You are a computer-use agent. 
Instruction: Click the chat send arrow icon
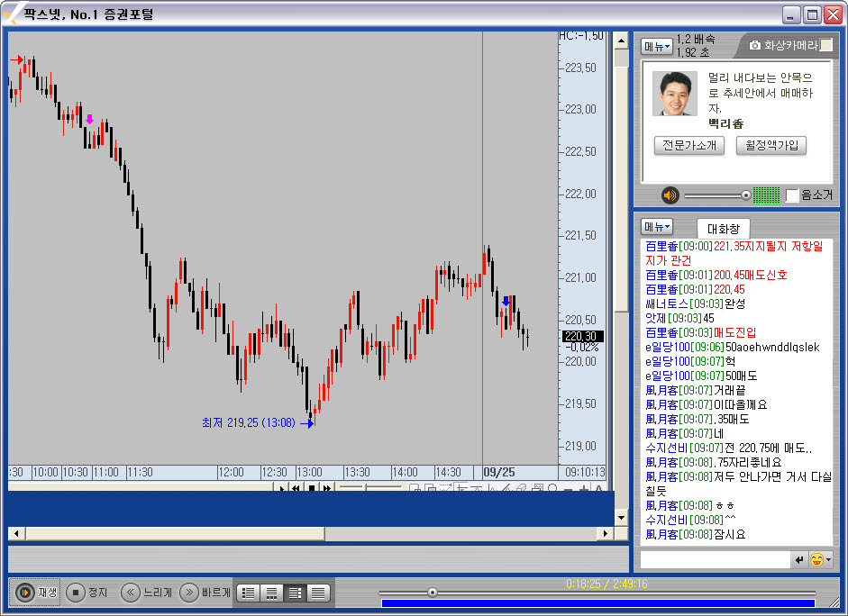coord(798,560)
